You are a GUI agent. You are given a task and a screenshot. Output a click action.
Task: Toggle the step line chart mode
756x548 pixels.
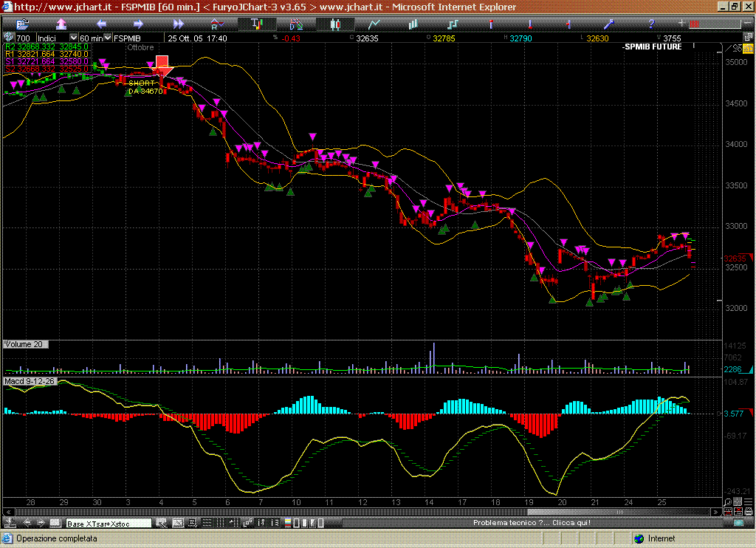click(x=453, y=24)
